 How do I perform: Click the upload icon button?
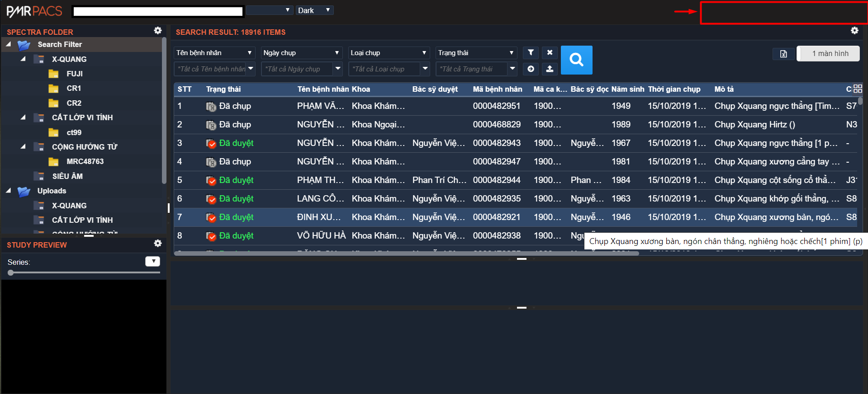(550, 69)
